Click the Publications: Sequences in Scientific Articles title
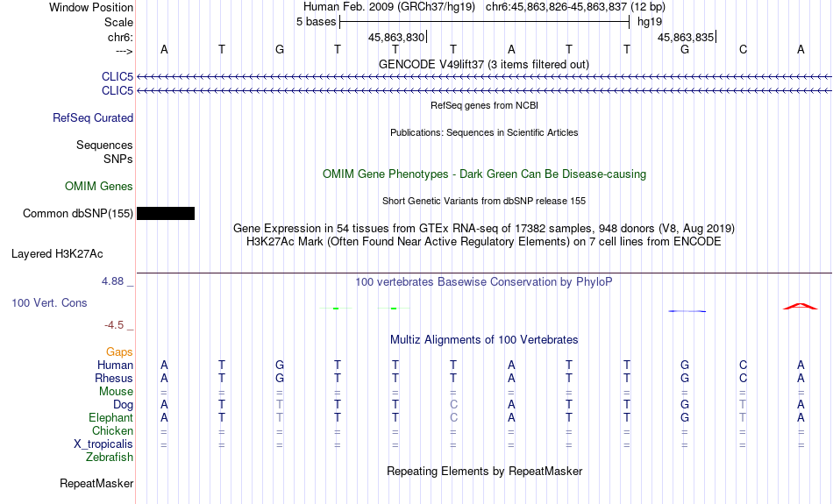Screen dimensions: 833x504 click(484, 132)
